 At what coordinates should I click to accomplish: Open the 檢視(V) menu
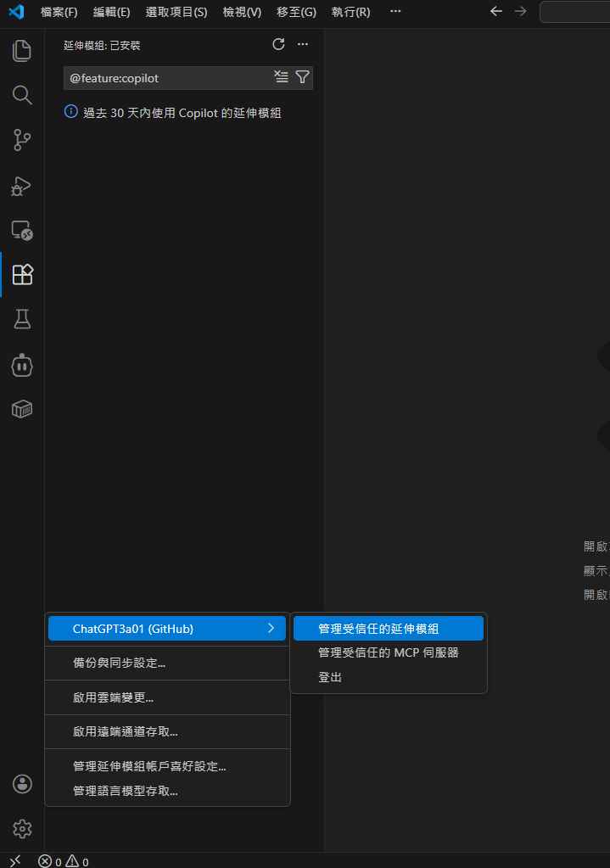(x=242, y=12)
